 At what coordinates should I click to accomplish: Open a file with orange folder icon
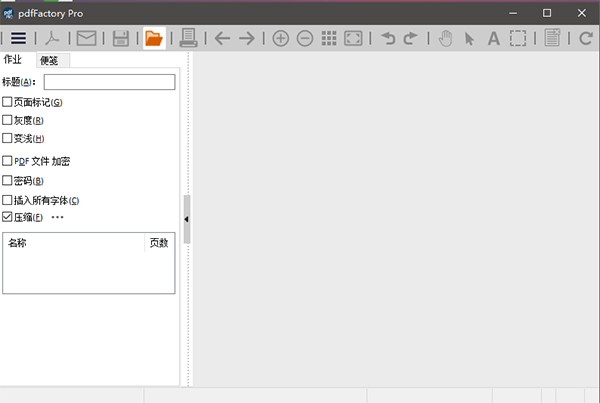coord(154,38)
